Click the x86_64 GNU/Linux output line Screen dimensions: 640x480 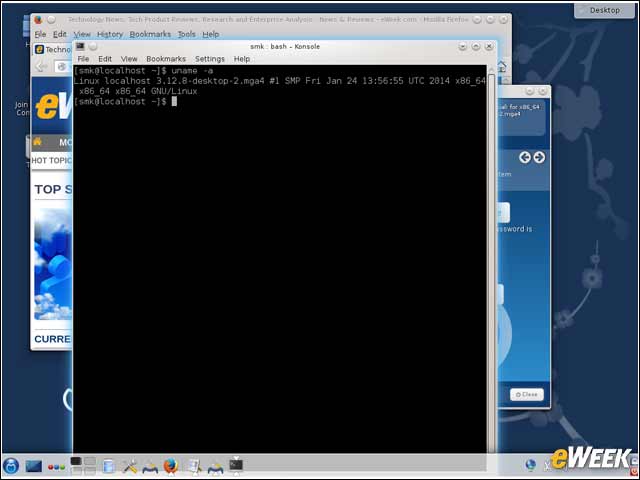click(x=138, y=91)
